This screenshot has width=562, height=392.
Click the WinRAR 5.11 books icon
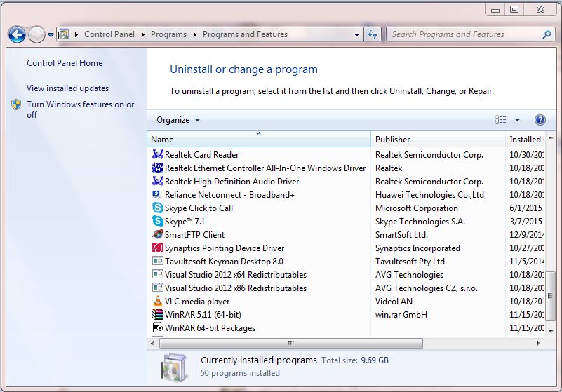tap(158, 315)
